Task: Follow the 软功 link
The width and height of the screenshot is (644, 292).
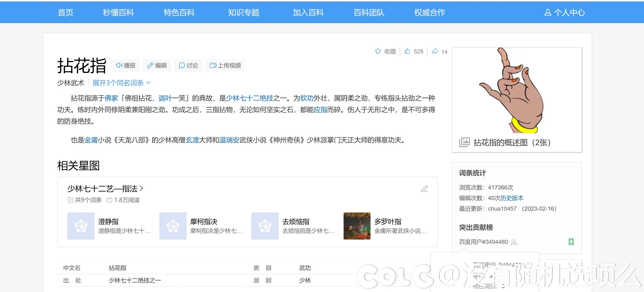Action: point(307,98)
